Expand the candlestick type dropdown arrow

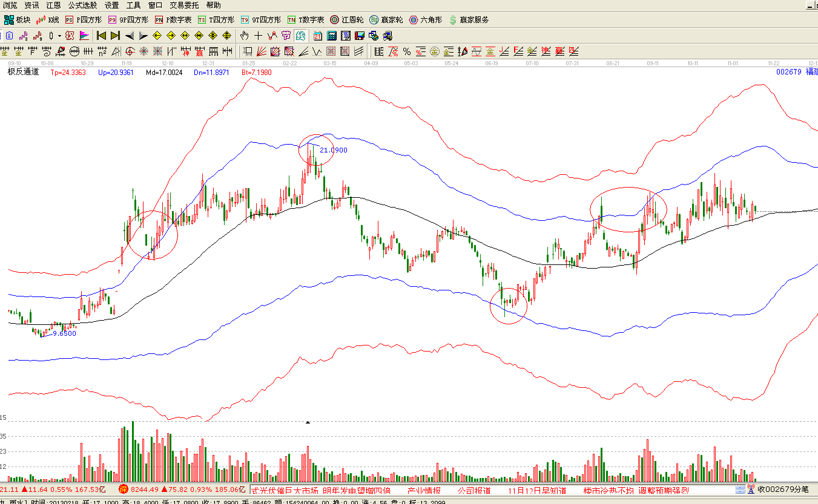[59, 36]
